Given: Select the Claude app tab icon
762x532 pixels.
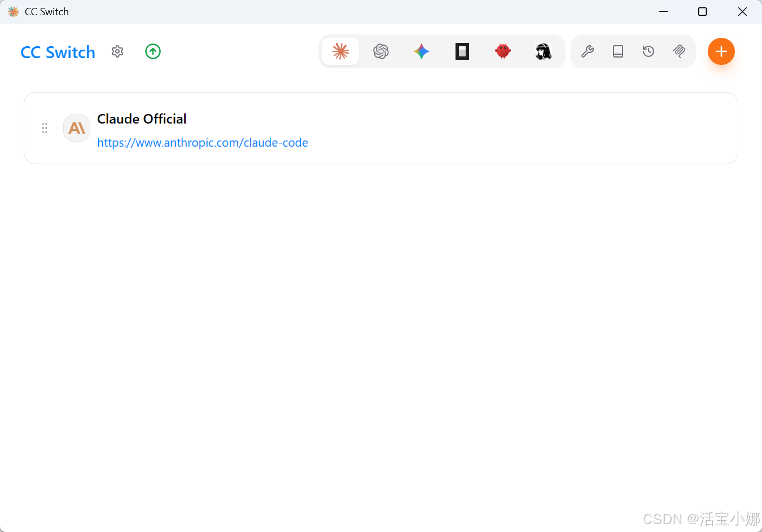Looking at the screenshot, I should point(340,51).
